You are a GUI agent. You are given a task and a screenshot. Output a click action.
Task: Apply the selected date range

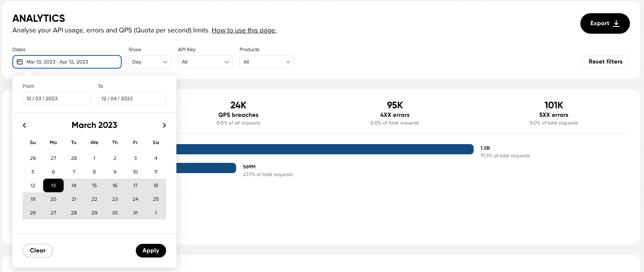[x=151, y=251]
